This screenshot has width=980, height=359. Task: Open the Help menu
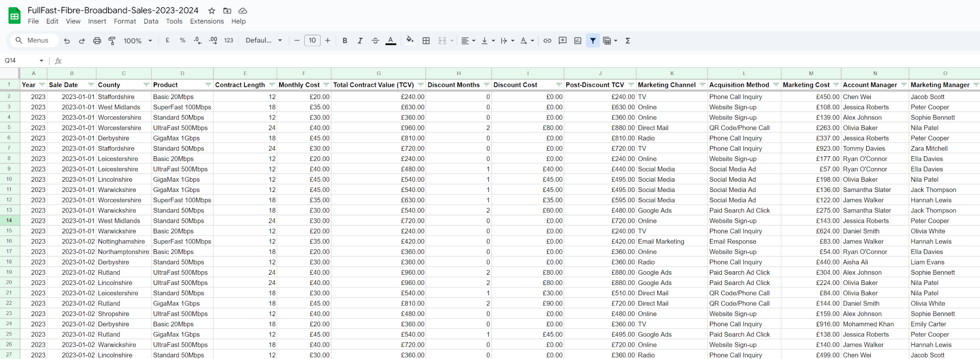coord(238,21)
